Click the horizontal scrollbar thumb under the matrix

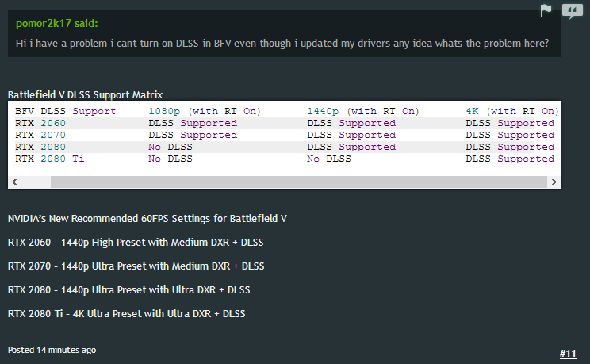pos(299,182)
